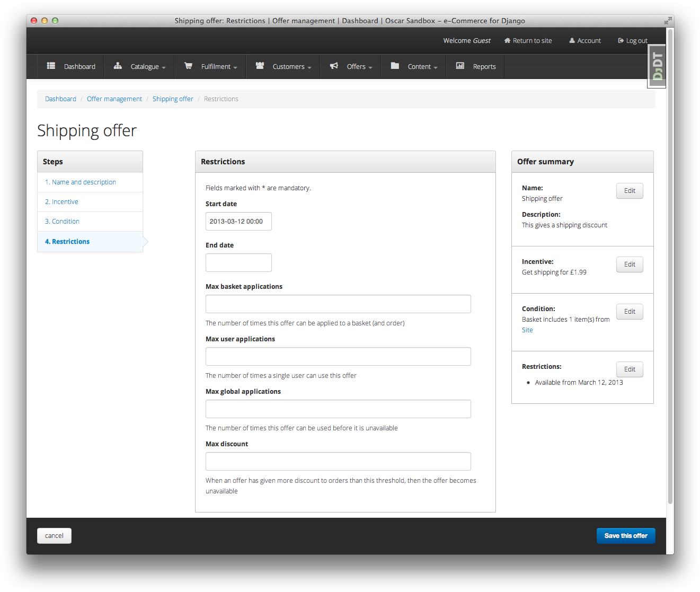This screenshot has width=700, height=592.
Task: Click the Fulfilment shopping cart icon
Action: 188,66
